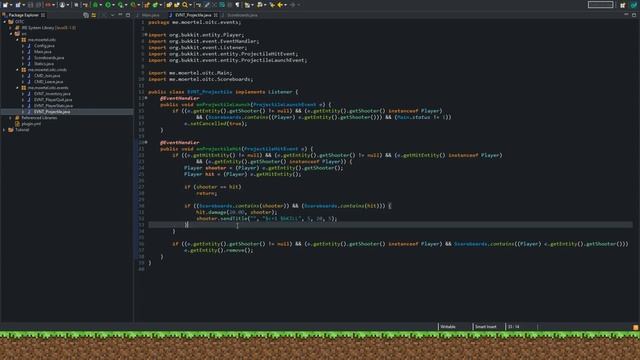640x360 pixels.
Task: Click the Writable status bar entry
Action: click(x=448, y=327)
